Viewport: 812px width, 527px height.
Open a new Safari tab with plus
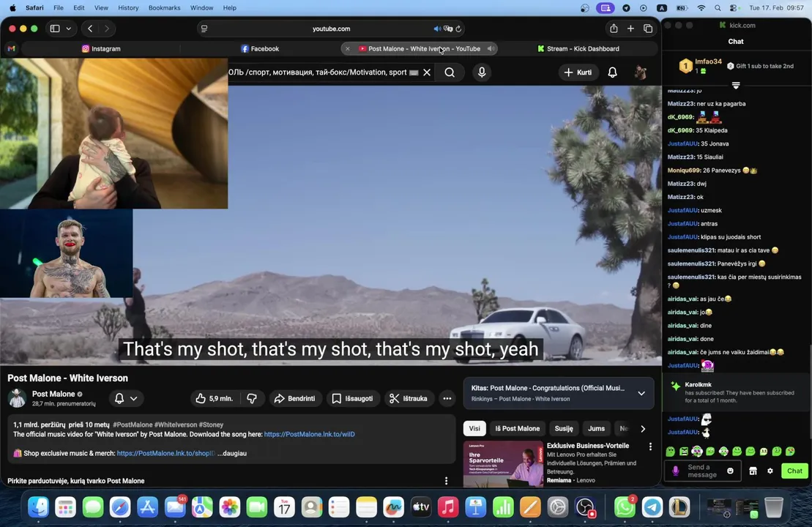(x=630, y=29)
